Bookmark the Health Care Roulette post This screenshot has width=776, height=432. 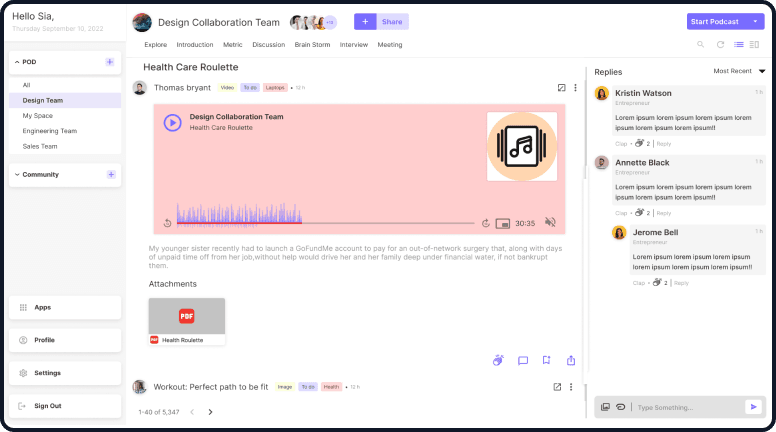click(x=547, y=361)
